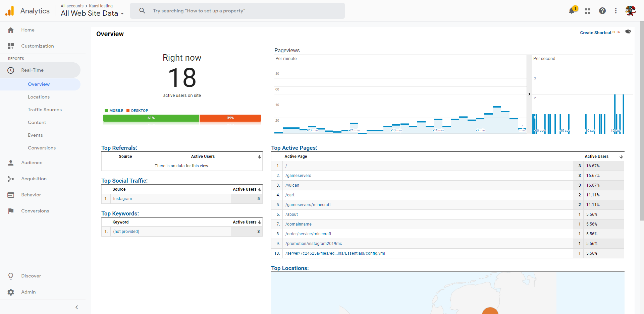Screen dimensions: 644x314
Task: Click the Home icon in sidebar
Action: tap(11, 30)
